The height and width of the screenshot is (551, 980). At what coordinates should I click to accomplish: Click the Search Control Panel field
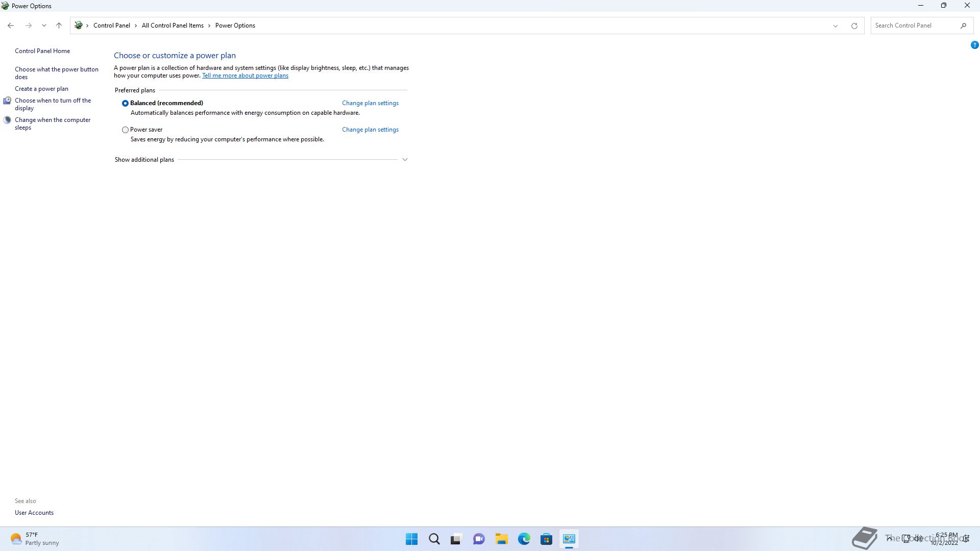click(914, 26)
